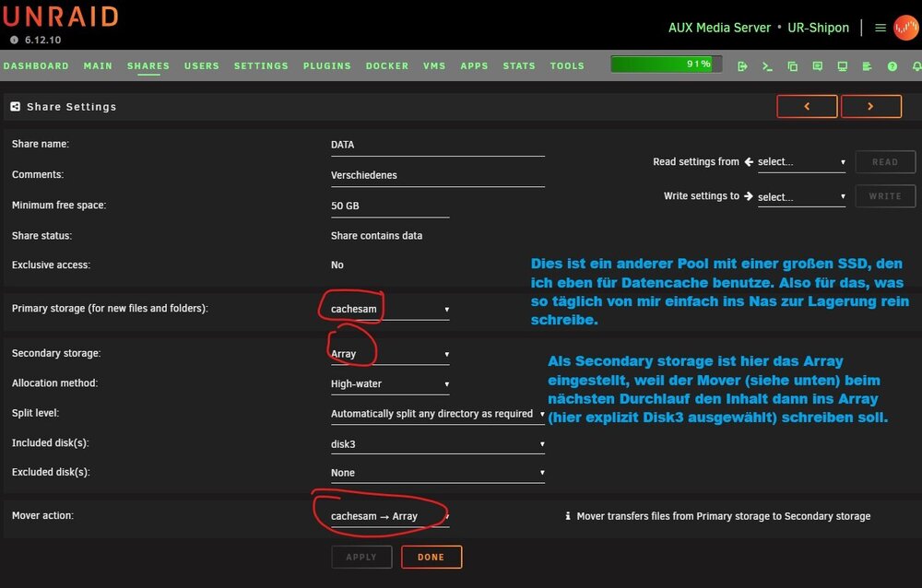922x588 pixels.
Task: Toggle the Help question-mark icon
Action: coord(892,66)
